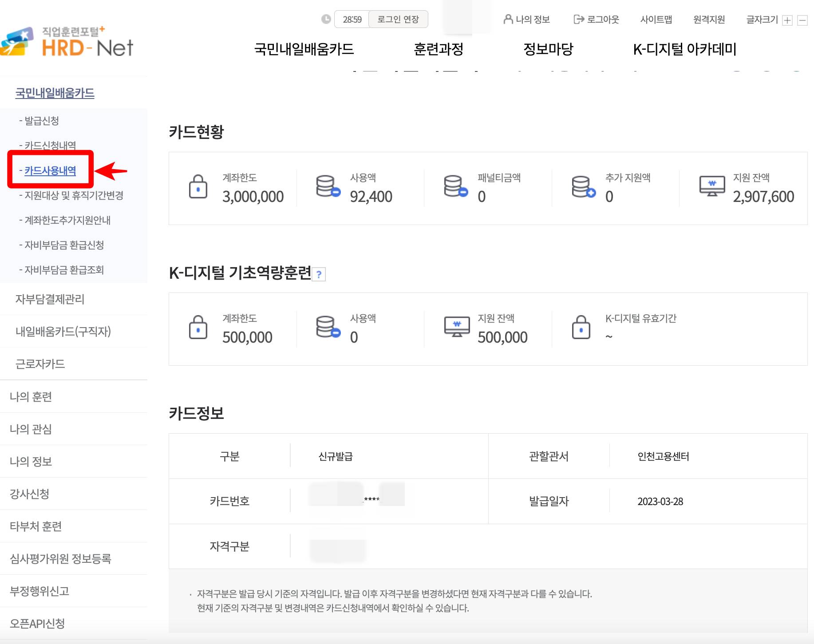Click the clock icon next to the 28:59 timer
Screen dimensions: 814x644
pos(325,19)
